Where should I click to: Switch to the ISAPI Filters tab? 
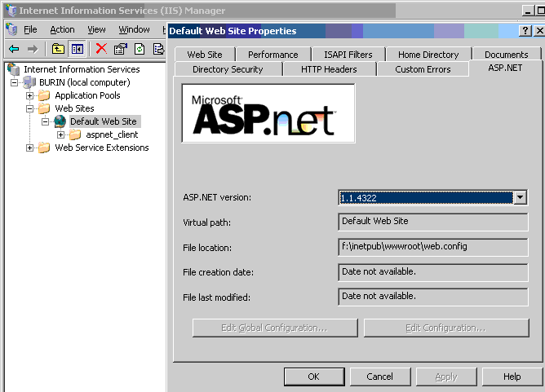pos(348,55)
